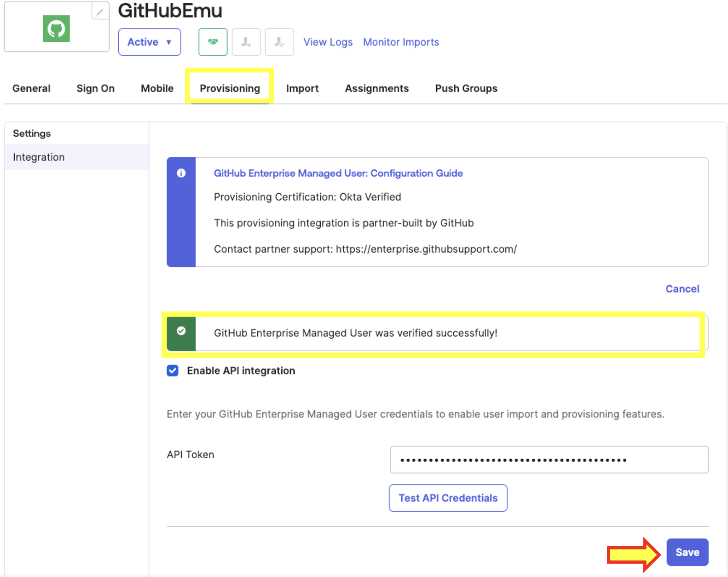This screenshot has width=728, height=577.
Task: Click the GitHub app logo icon
Action: 56,29
